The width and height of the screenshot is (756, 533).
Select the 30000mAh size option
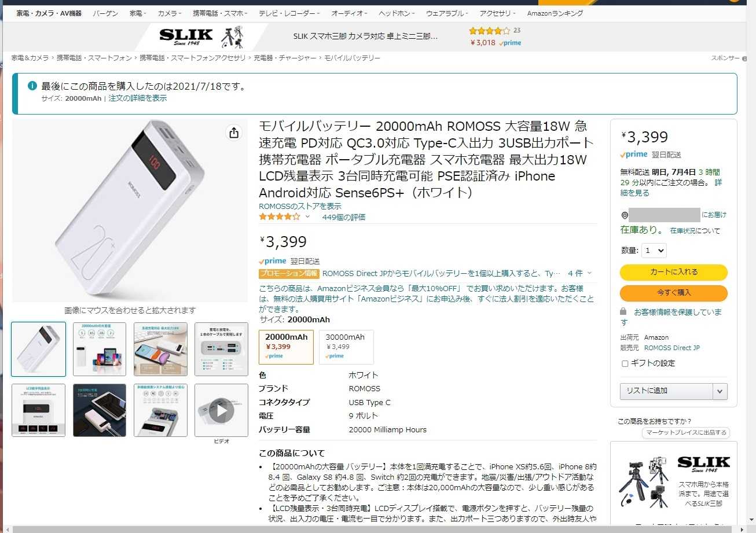346,347
